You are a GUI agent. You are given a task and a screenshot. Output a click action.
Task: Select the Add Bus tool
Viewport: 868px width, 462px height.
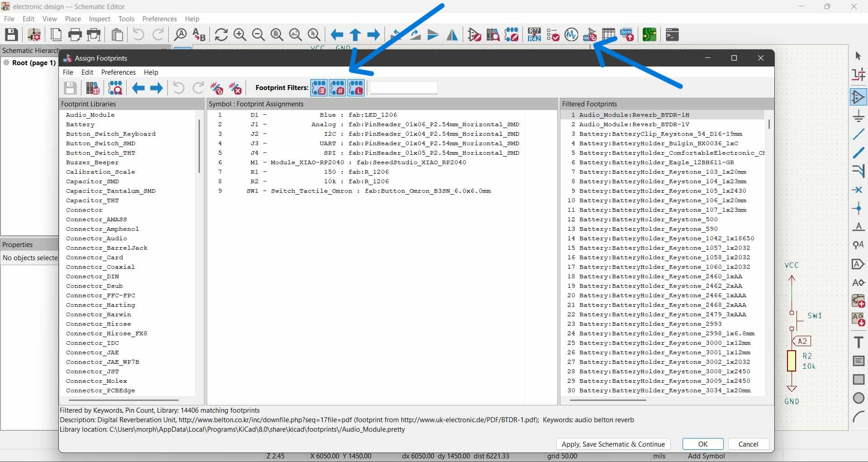click(858, 152)
